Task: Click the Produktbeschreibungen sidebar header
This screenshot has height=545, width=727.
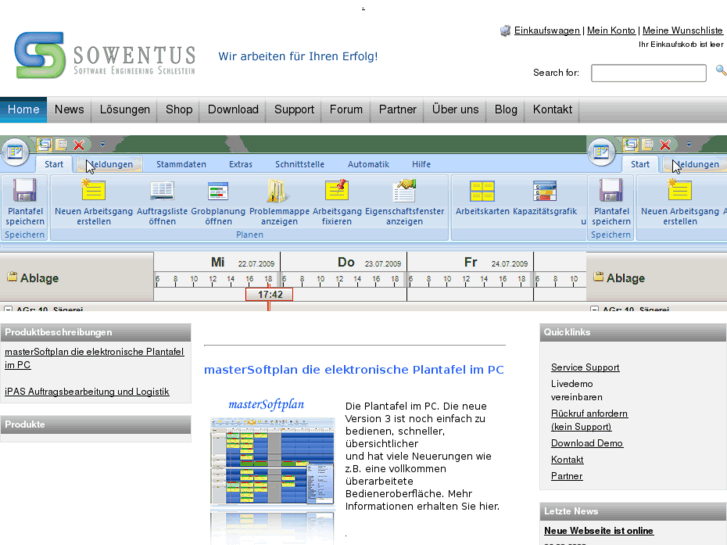Action: (96, 332)
